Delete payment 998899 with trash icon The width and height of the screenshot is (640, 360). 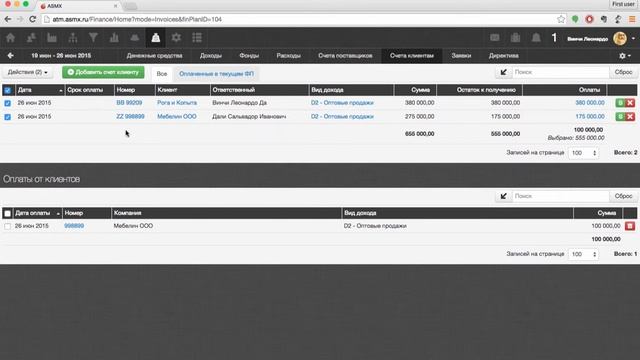pyautogui.click(x=630, y=226)
